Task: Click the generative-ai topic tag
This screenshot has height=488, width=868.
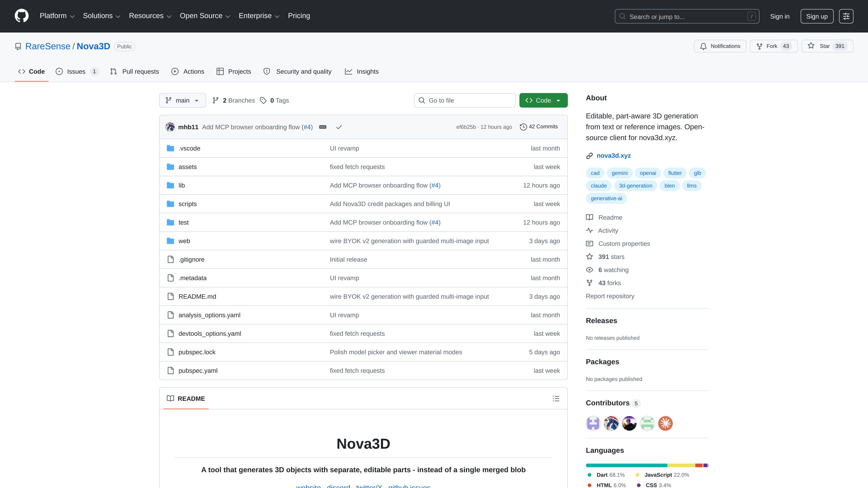Action: pyautogui.click(x=606, y=198)
